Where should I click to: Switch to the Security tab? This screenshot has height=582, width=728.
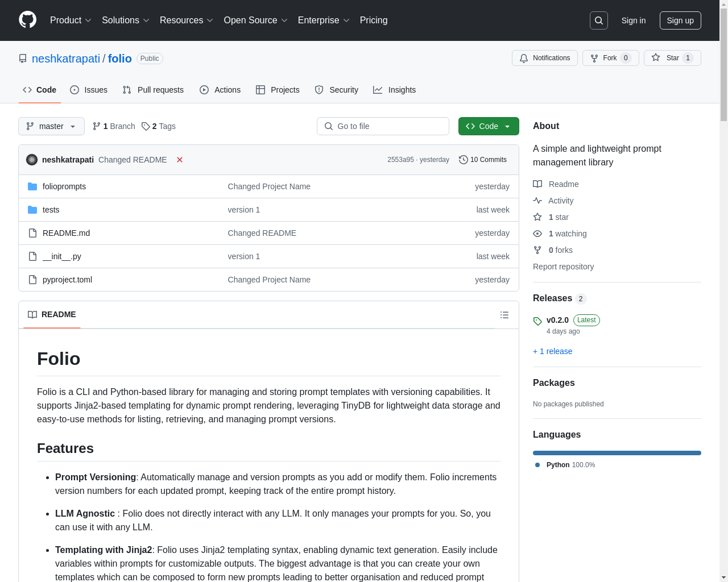tap(337, 90)
